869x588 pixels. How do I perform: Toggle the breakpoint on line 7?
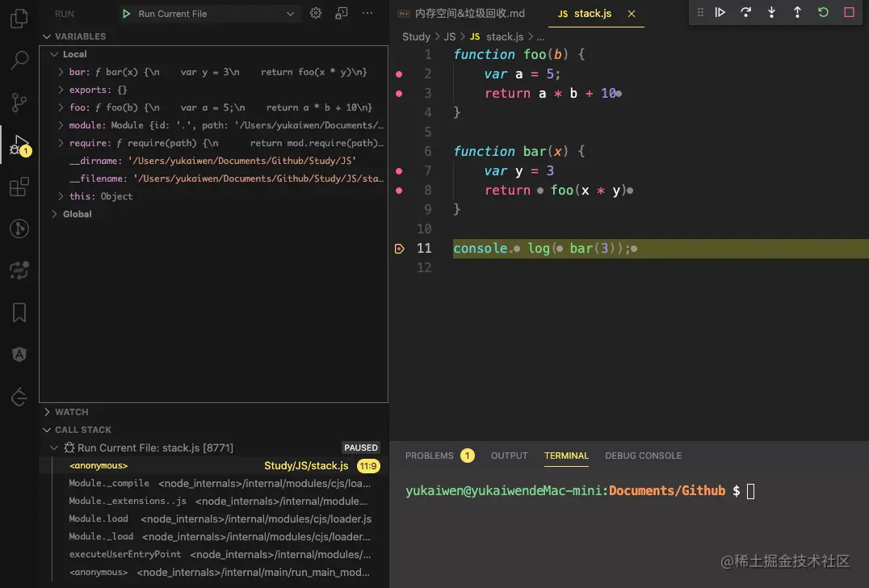pyautogui.click(x=399, y=171)
